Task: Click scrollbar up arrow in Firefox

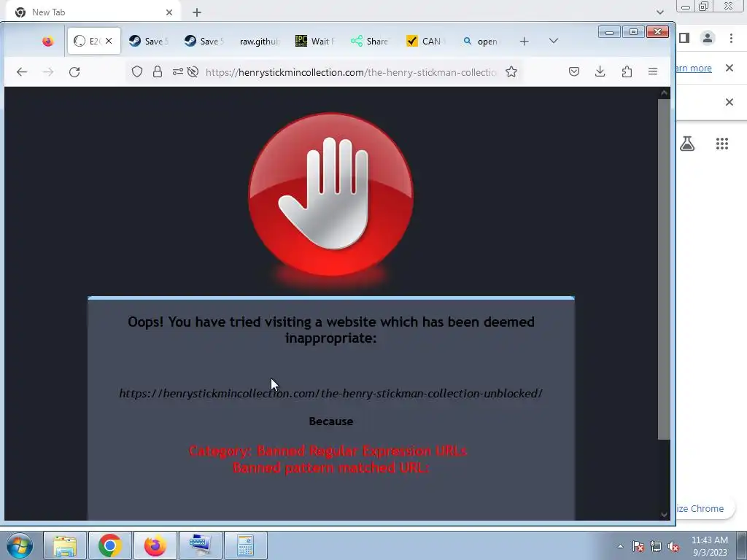Action: [x=664, y=93]
